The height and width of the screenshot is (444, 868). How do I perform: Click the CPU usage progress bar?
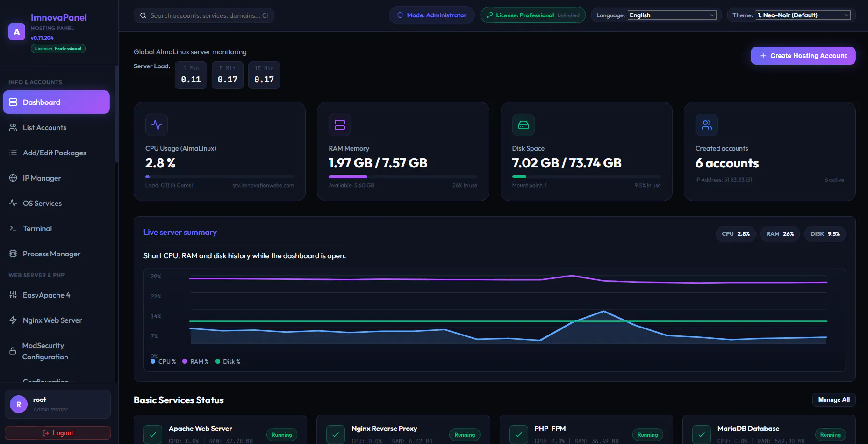pyautogui.click(x=220, y=177)
